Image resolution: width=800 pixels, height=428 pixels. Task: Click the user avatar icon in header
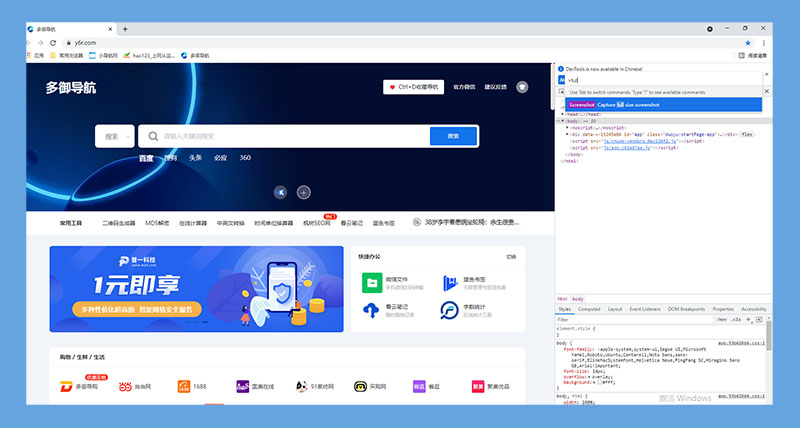[x=521, y=87]
